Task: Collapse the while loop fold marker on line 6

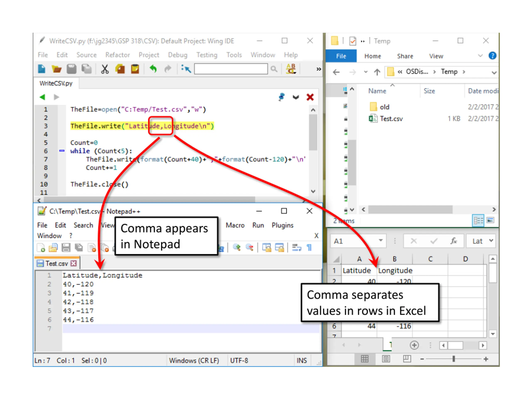Action: click(x=62, y=151)
